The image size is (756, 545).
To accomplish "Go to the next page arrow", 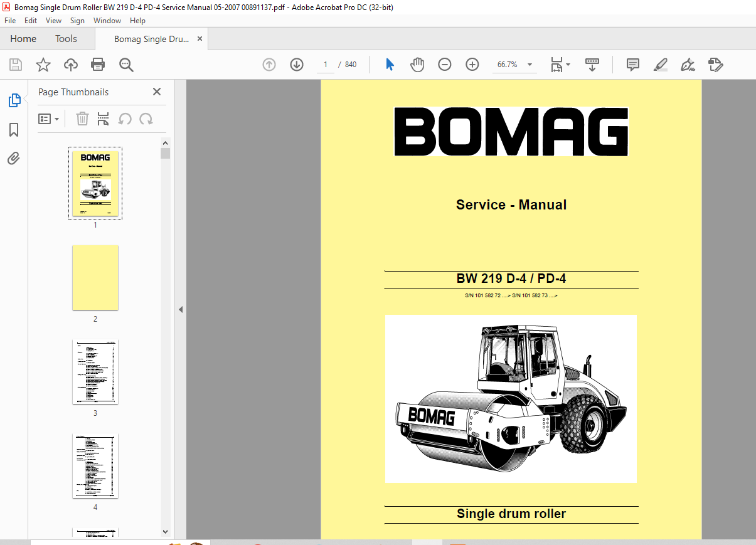I will [x=297, y=65].
